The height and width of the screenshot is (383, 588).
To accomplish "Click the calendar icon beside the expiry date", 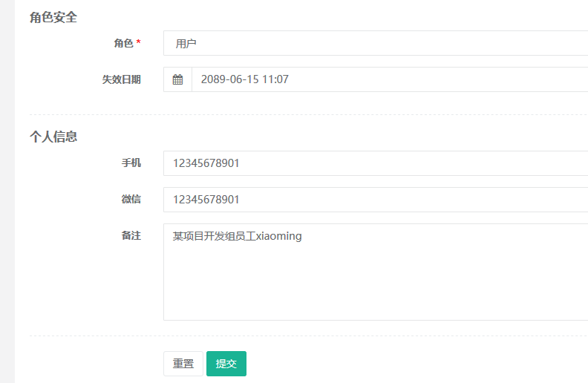I will pos(177,79).
